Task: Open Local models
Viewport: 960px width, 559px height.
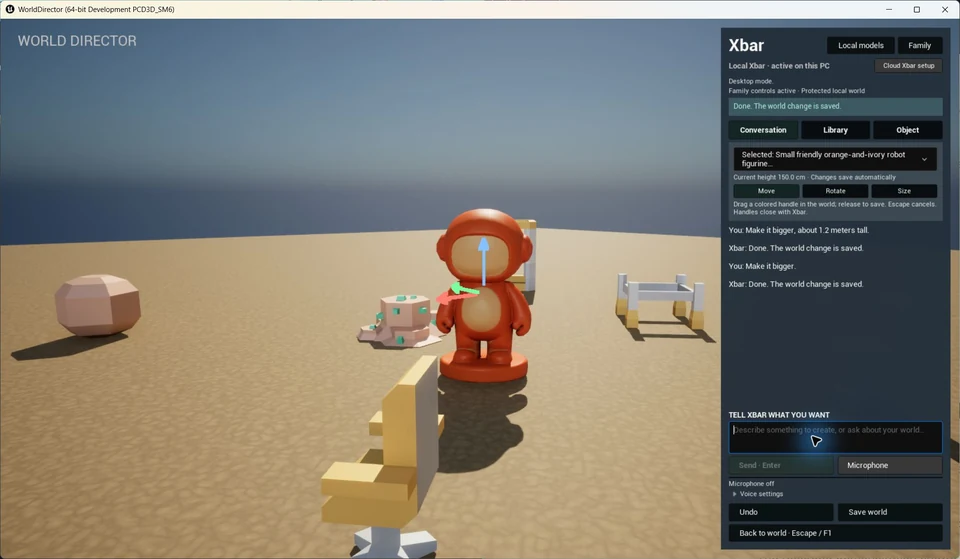Action: tap(860, 45)
